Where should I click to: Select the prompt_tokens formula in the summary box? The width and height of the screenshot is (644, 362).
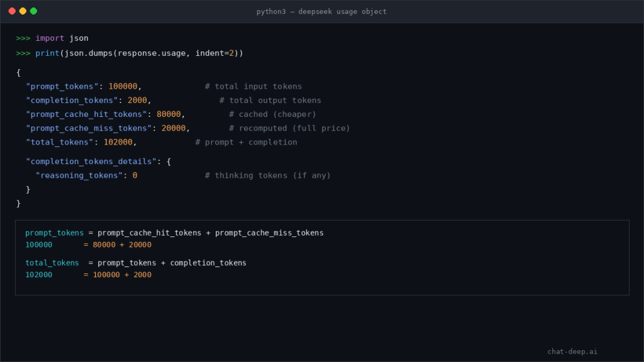click(174, 233)
